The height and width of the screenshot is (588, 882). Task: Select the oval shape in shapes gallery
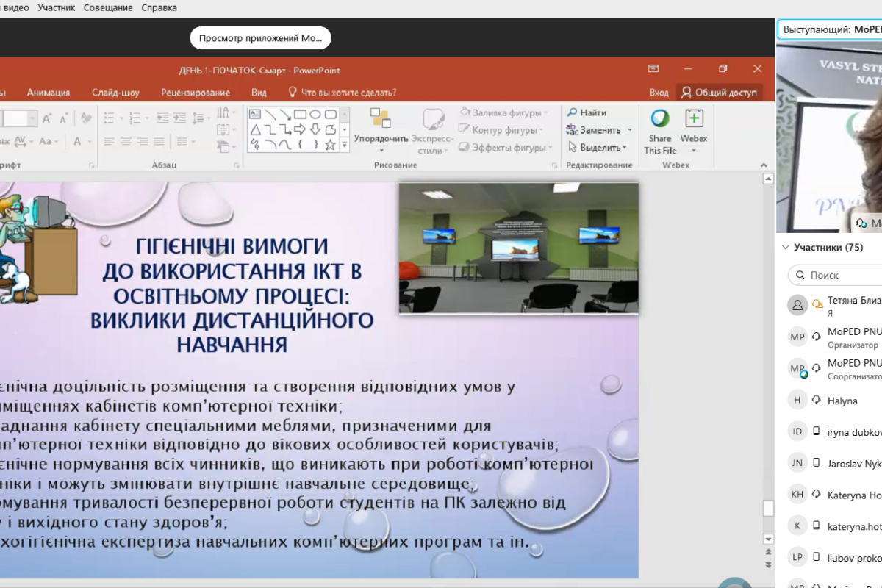(x=315, y=114)
